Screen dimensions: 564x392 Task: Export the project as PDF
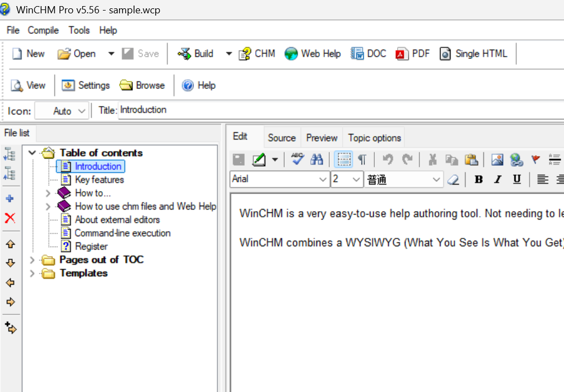coord(412,53)
